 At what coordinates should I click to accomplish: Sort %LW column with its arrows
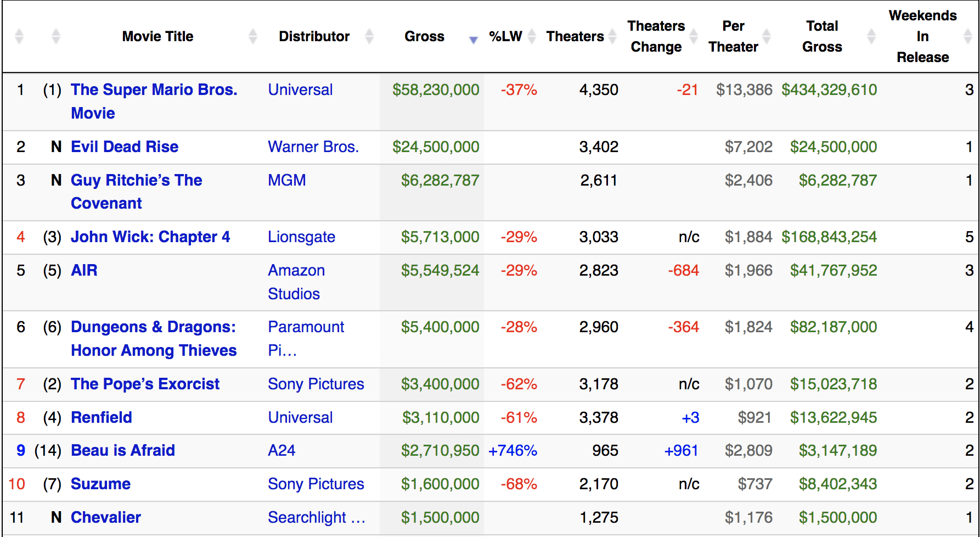click(532, 36)
